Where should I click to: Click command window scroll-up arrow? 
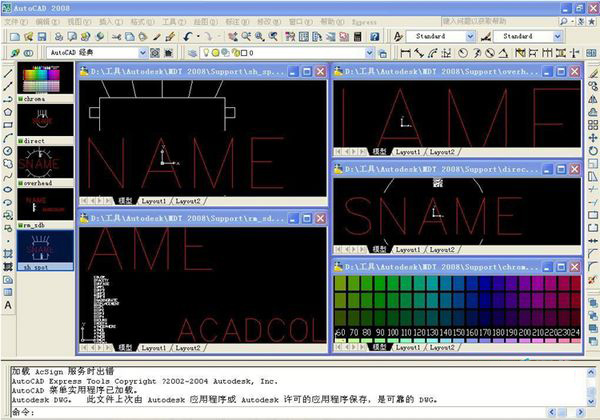tap(591, 372)
